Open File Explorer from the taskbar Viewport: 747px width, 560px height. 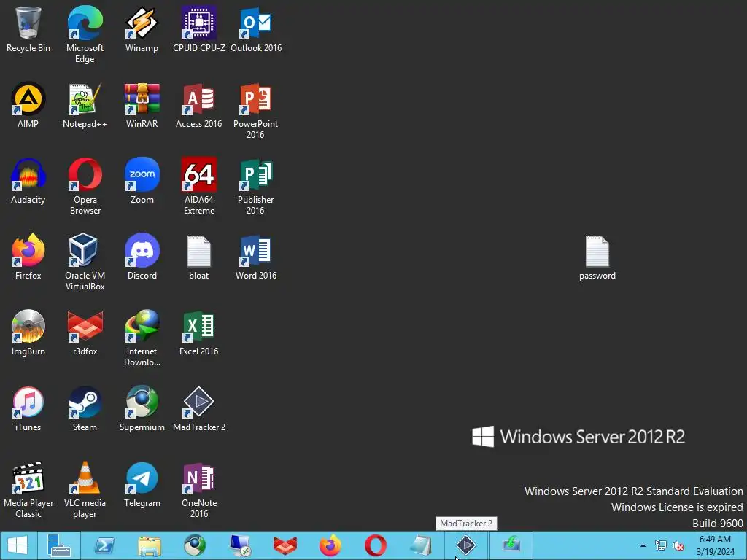pyautogui.click(x=150, y=545)
